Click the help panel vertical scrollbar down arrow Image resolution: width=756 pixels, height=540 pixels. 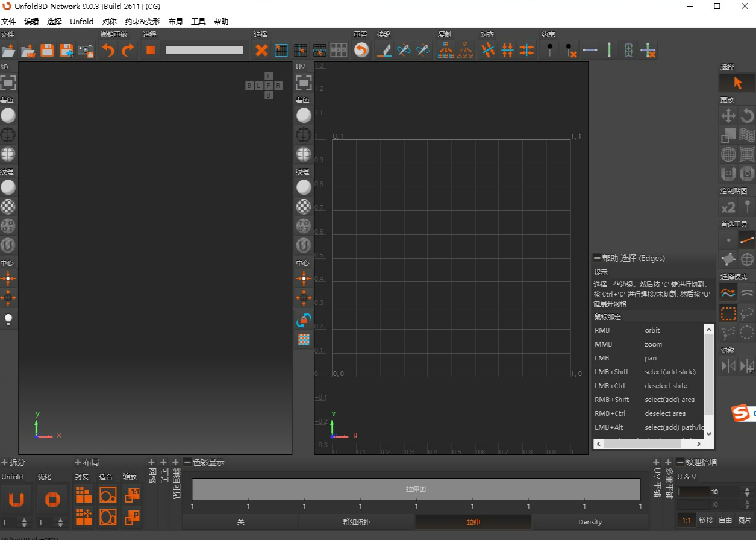tap(708, 433)
